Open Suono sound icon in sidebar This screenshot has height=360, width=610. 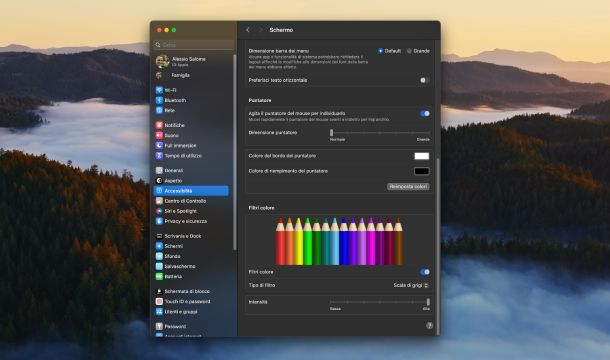click(x=159, y=135)
